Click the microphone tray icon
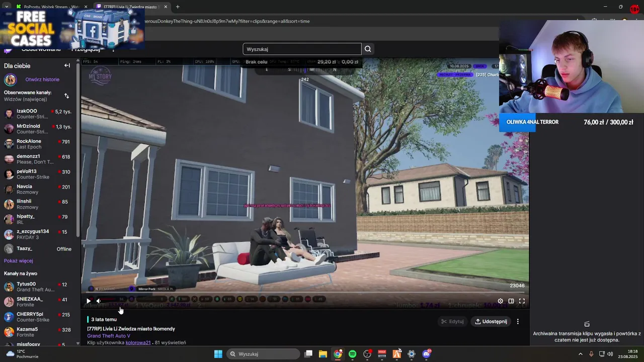The image size is (644, 362). tap(591, 354)
